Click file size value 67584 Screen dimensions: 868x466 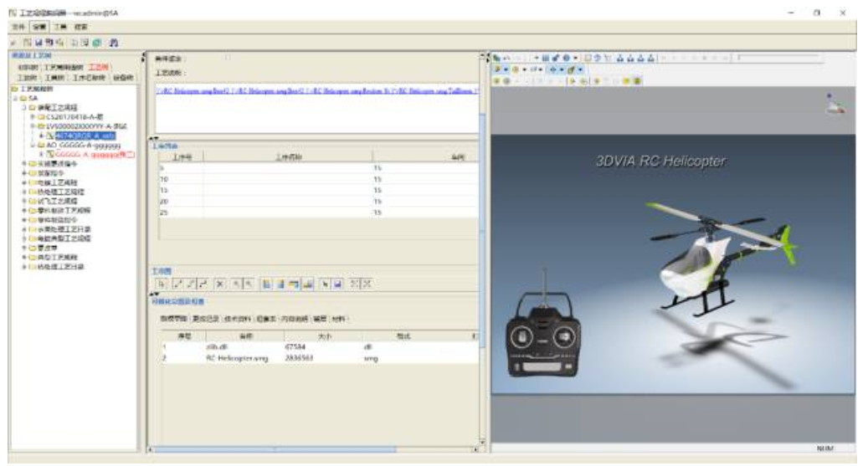[x=295, y=347]
